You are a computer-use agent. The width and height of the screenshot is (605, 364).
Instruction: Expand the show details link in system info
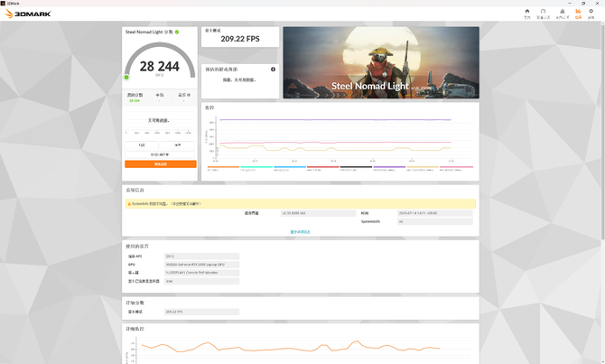[x=300, y=231]
